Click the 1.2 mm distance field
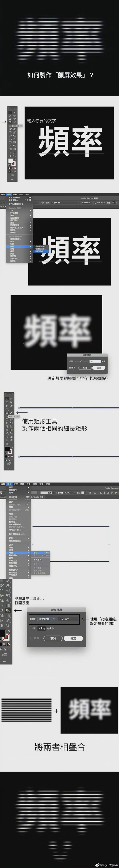The height and width of the screenshot is (868, 119). point(69,619)
